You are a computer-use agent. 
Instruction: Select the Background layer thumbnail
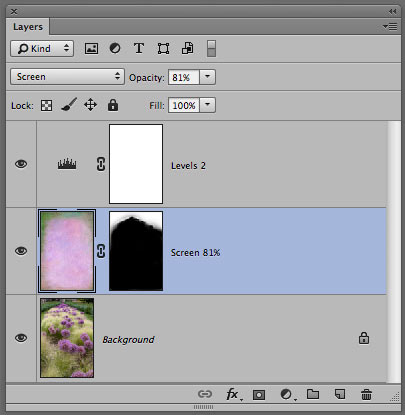67,338
